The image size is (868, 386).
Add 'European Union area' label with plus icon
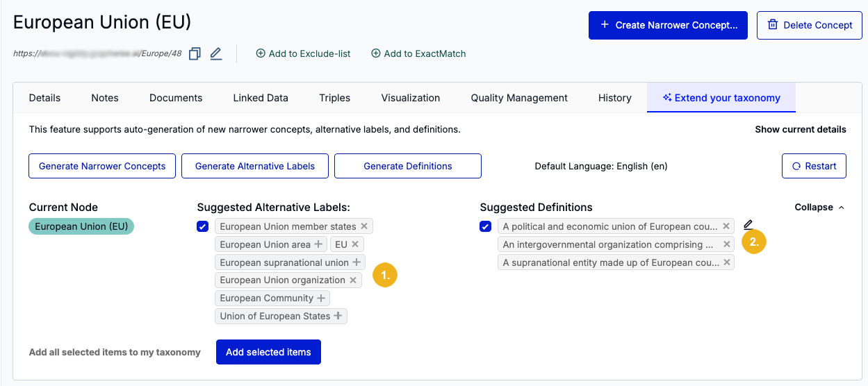point(318,244)
